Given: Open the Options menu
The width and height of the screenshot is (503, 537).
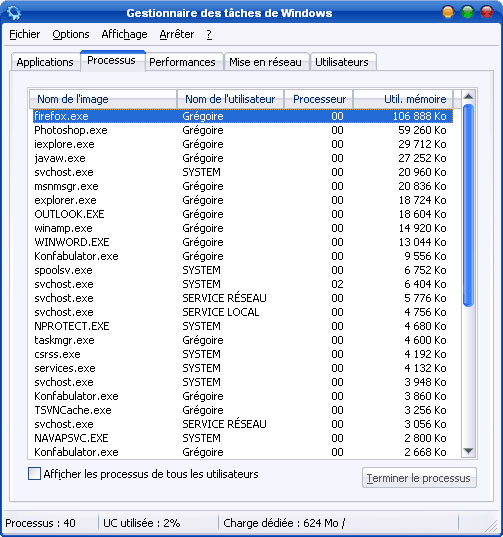Looking at the screenshot, I should point(71,34).
